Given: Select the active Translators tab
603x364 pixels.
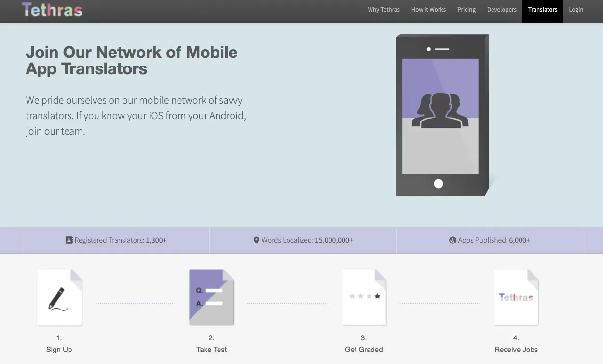Looking at the screenshot, I should (x=543, y=10).
